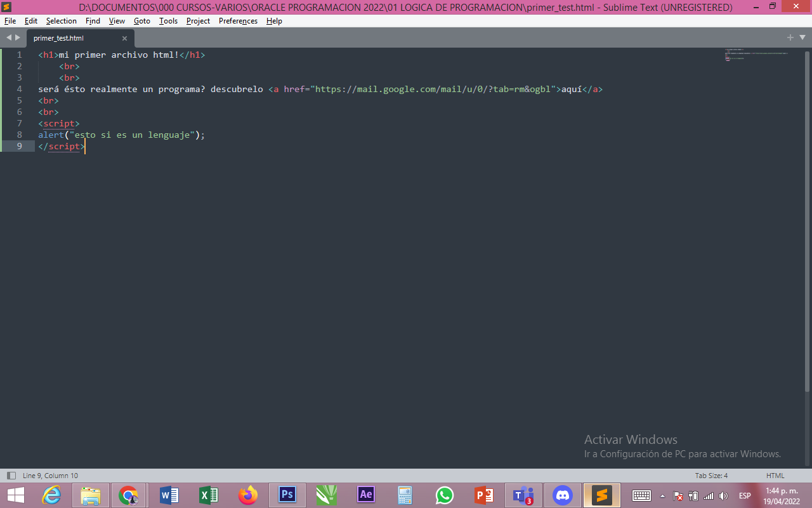The image size is (812, 508).
Task: Click the closing script tag on line 9
Action: (62, 146)
